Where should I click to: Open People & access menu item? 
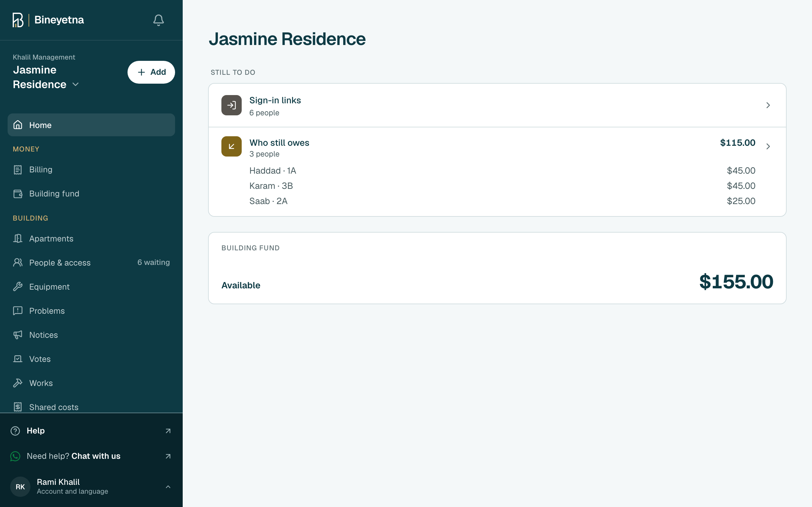(91, 262)
